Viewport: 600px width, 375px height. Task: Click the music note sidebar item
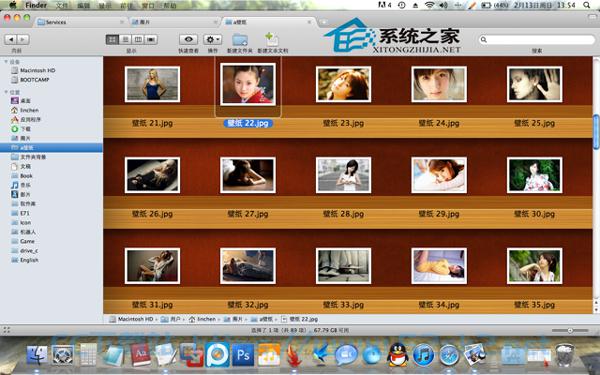pyautogui.click(x=15, y=185)
